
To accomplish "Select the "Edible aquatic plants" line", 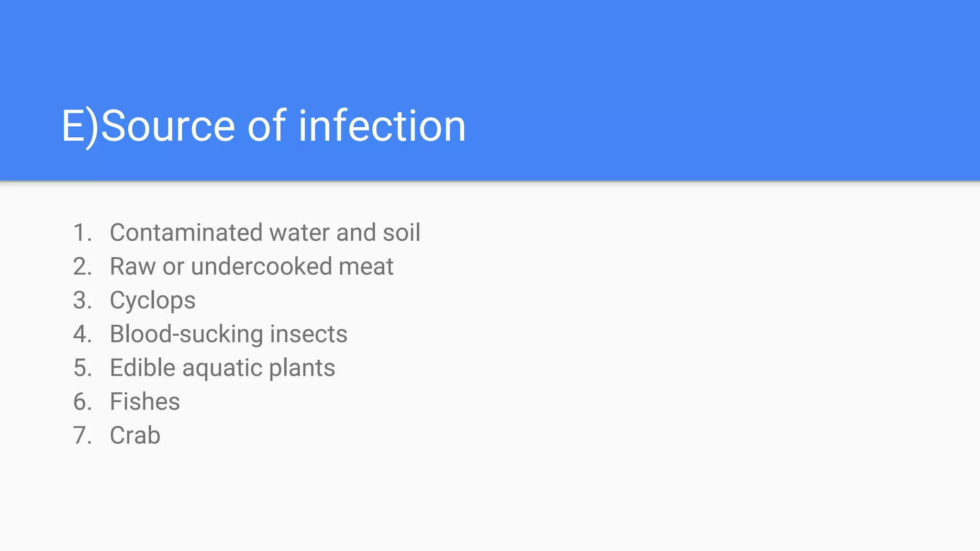I will coord(222,368).
